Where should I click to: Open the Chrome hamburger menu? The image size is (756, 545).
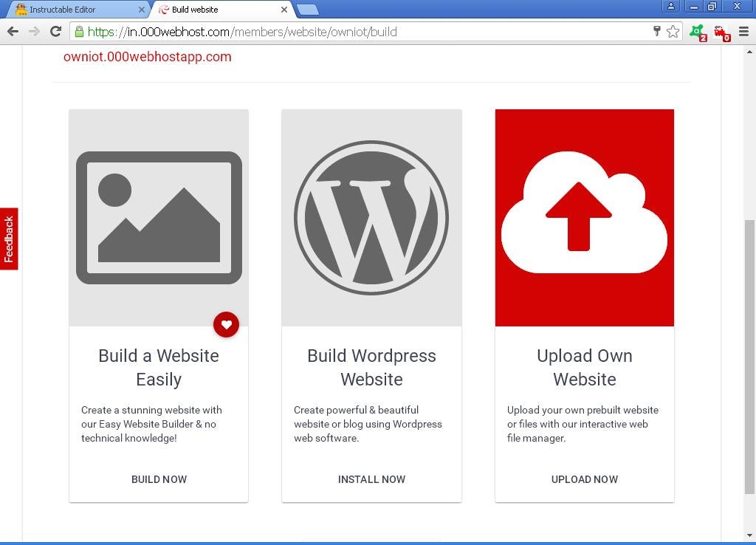click(x=744, y=32)
